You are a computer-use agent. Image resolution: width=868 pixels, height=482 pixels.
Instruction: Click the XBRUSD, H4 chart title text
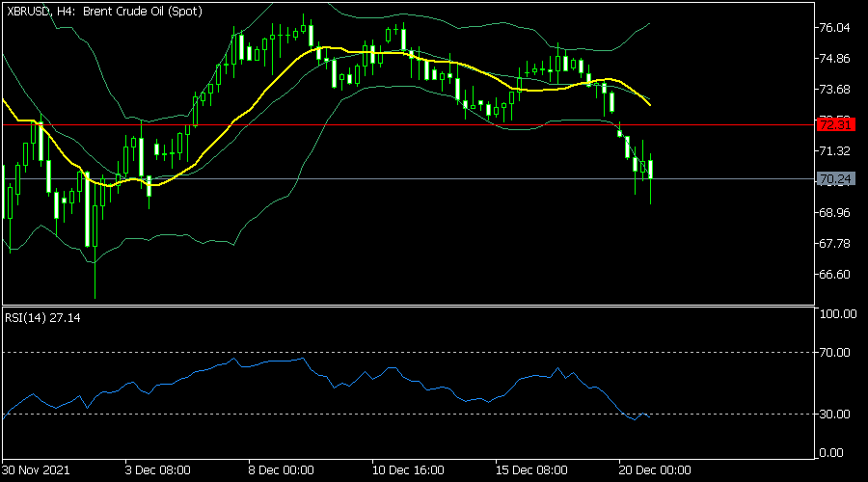coord(104,11)
